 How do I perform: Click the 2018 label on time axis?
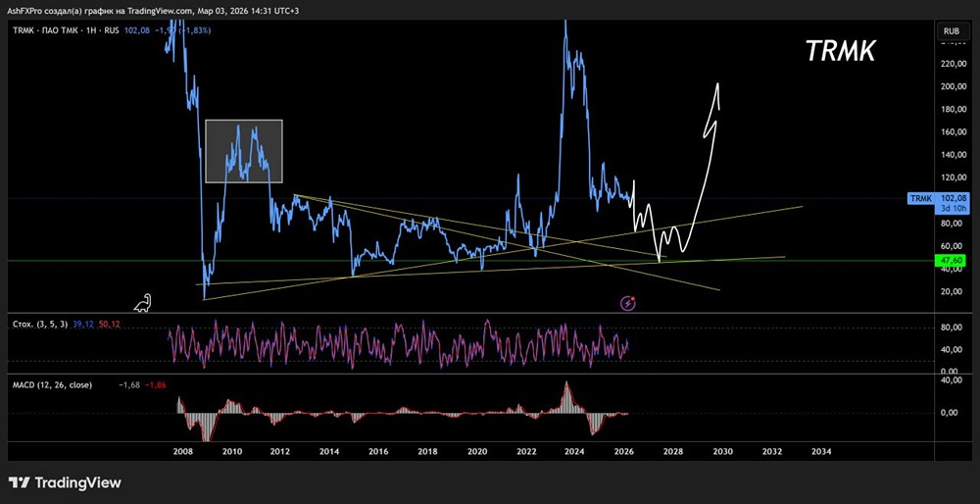427,451
